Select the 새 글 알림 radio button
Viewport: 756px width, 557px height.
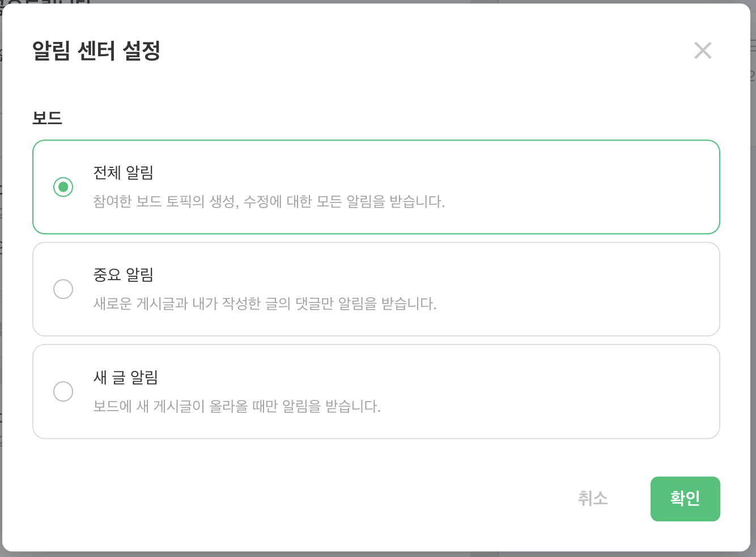click(x=63, y=391)
